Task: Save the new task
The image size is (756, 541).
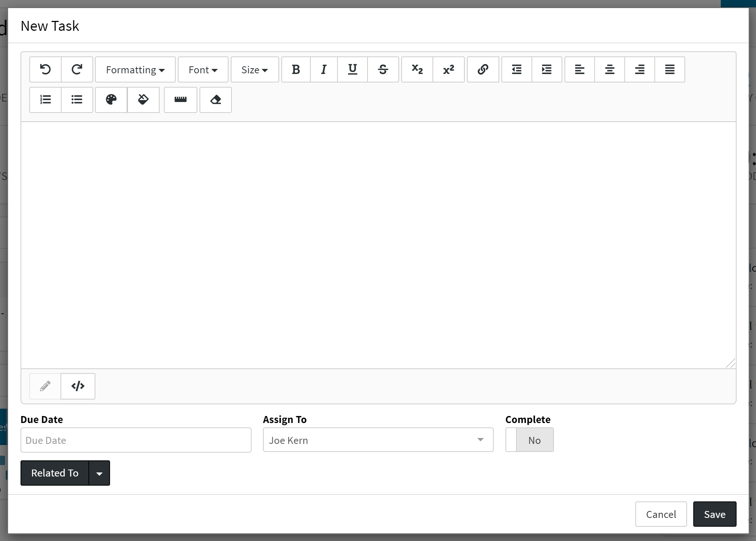Action: 714,514
